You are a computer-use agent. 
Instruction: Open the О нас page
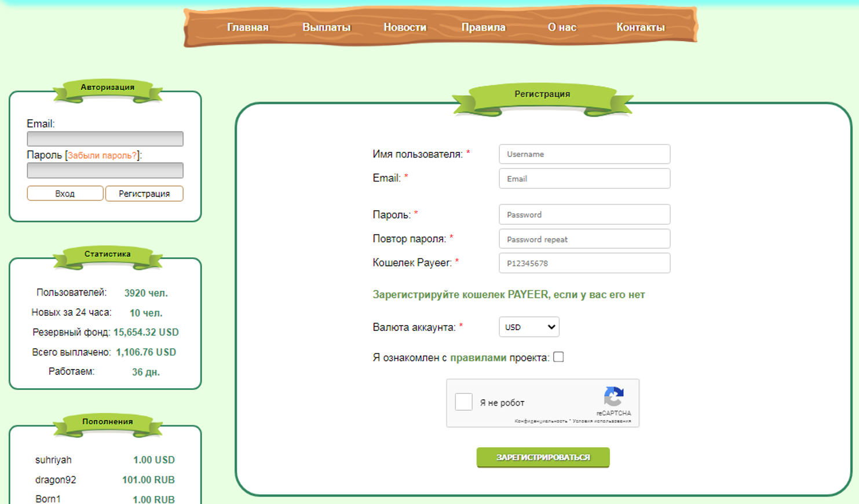tap(562, 27)
